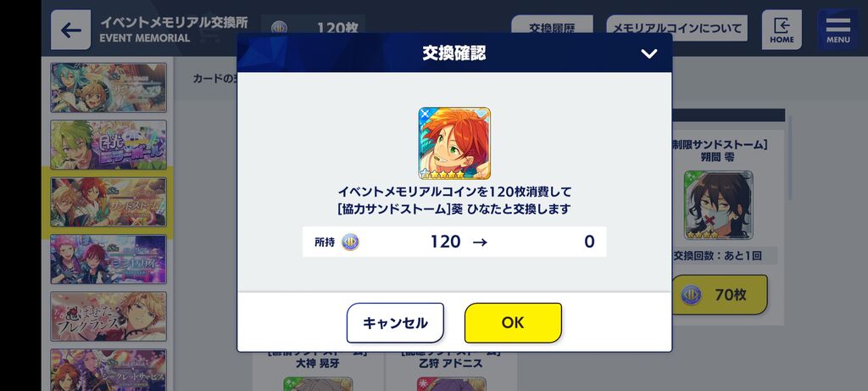This screenshot has width=868, height=391.
Task: Select the ミラーボール event banner
Action: (x=108, y=144)
